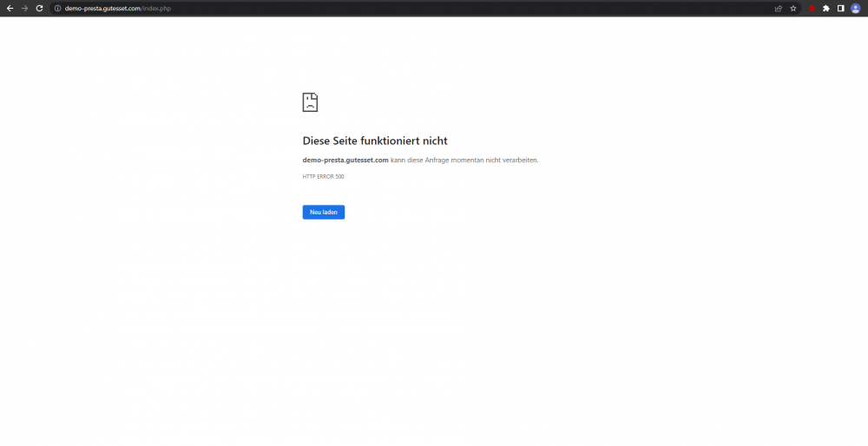The height and width of the screenshot is (446, 868).
Task: Click the text 'HTTP ERROR 500'
Action: [x=323, y=176]
